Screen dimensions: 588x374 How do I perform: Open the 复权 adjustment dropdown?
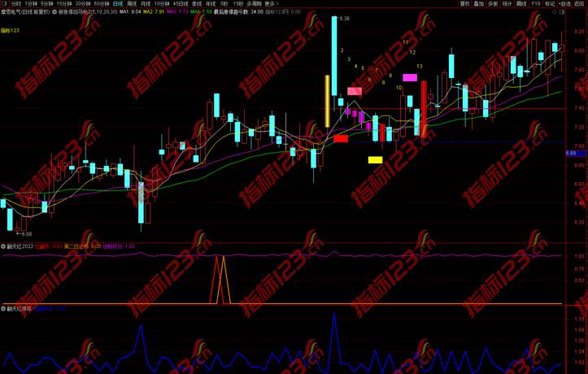coord(465,3)
